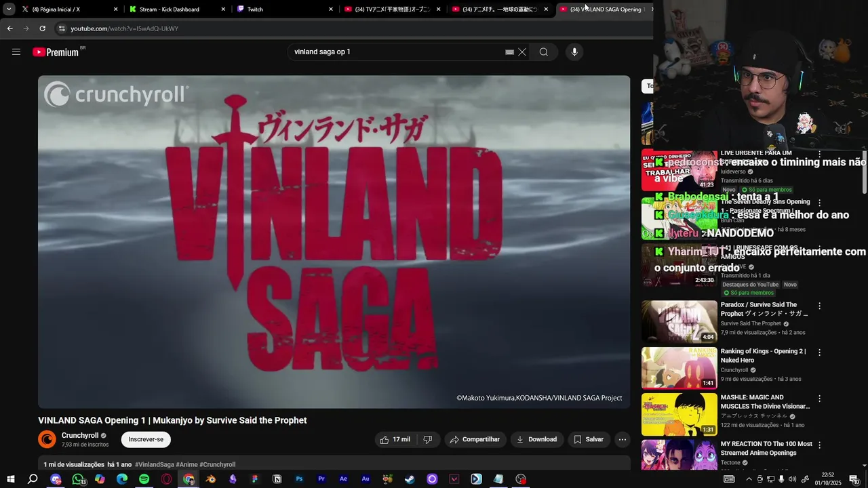The width and height of the screenshot is (868, 488).
Task: Open After Effects from taskbar
Action: (343, 479)
